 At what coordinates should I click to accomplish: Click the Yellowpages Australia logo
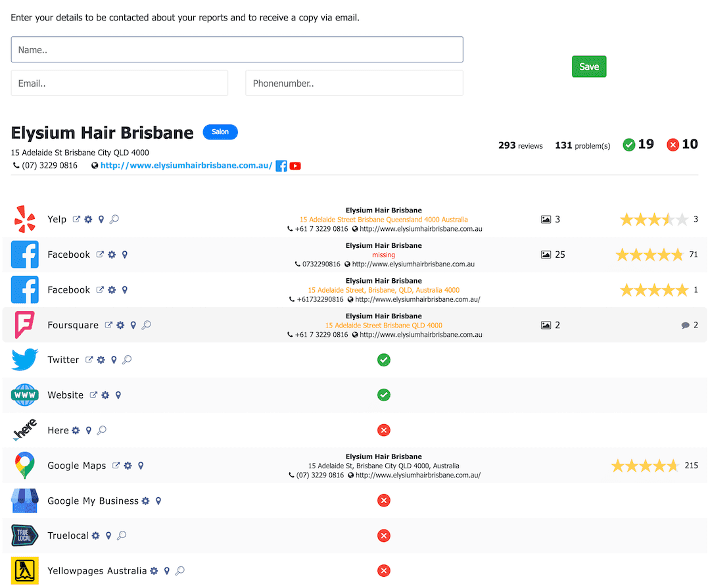(x=24, y=571)
